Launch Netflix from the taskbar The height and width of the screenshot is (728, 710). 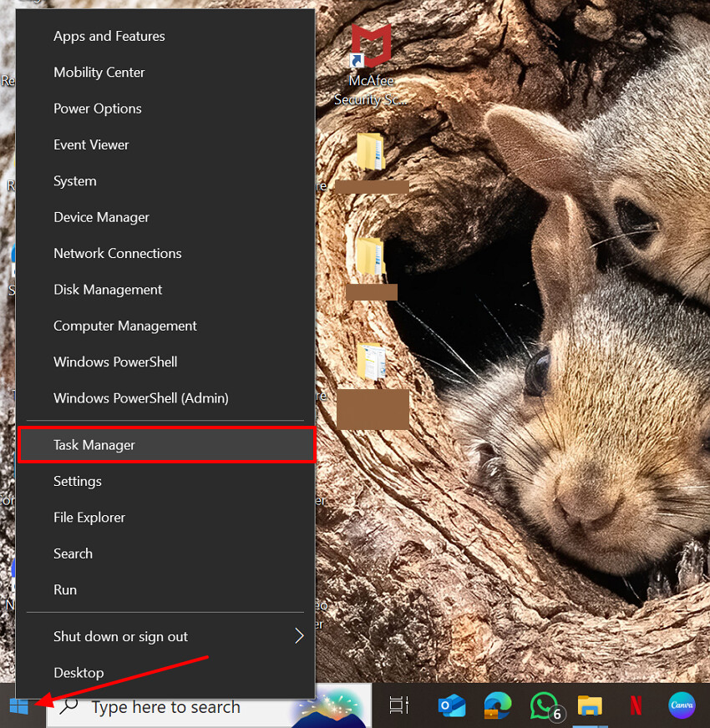click(636, 705)
